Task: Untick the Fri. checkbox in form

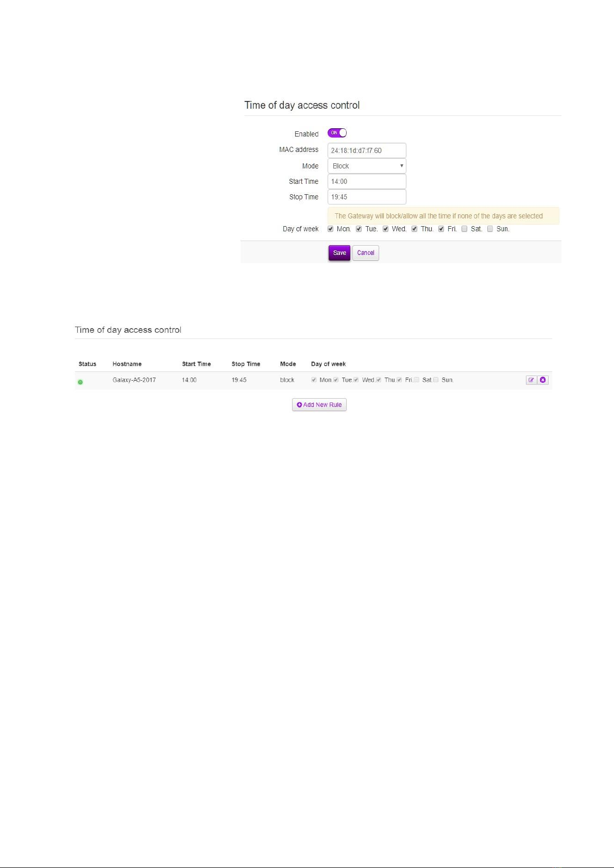Action: 441,229
